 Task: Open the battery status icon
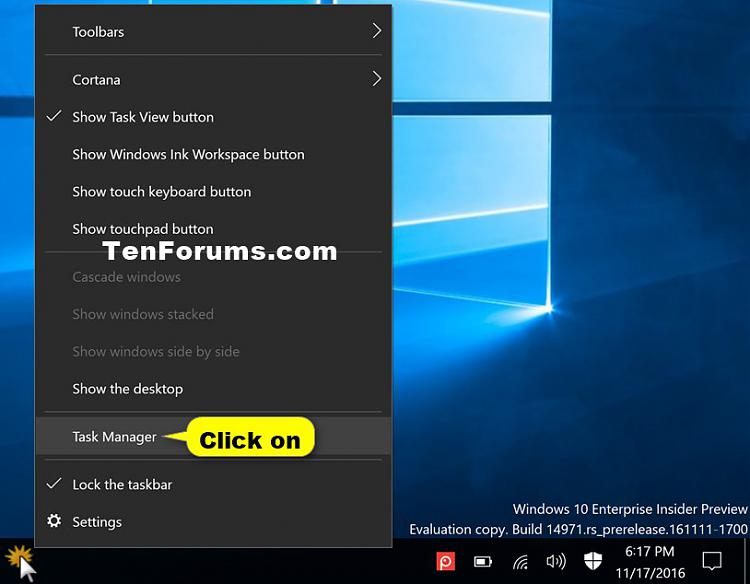click(x=483, y=562)
